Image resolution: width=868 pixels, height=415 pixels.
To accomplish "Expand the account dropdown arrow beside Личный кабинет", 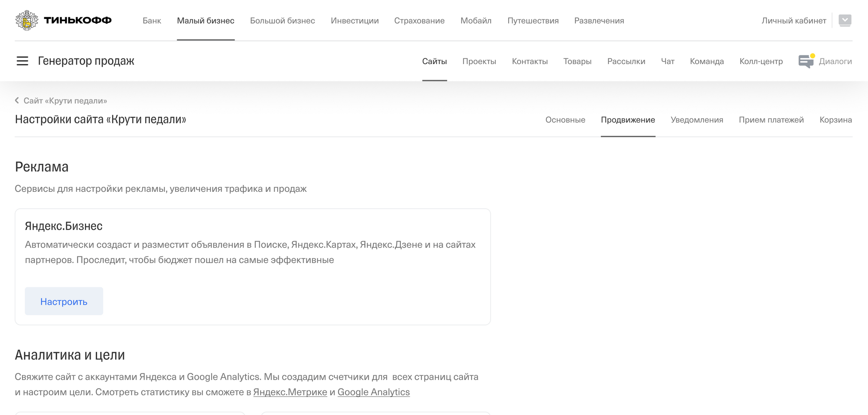I will [845, 20].
